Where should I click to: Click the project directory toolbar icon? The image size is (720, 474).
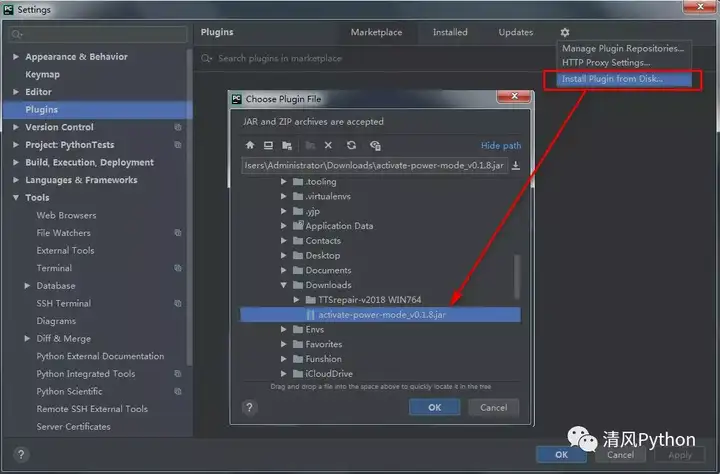[287, 145]
